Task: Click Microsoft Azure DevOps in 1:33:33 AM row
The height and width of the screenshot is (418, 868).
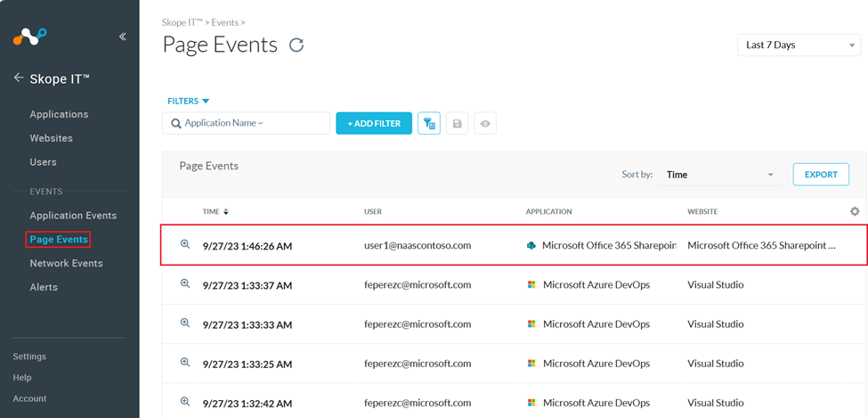Action: tap(596, 324)
